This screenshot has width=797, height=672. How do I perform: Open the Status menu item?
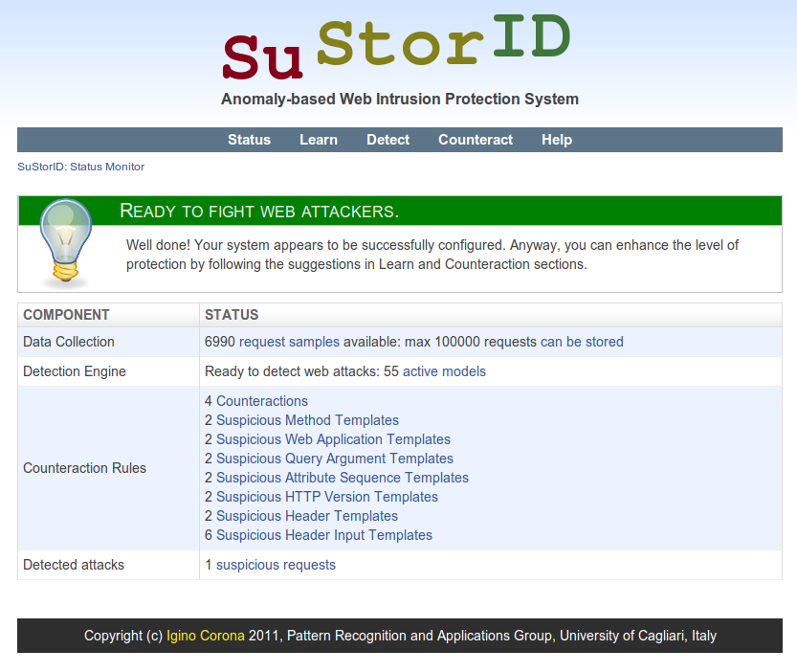click(x=249, y=140)
